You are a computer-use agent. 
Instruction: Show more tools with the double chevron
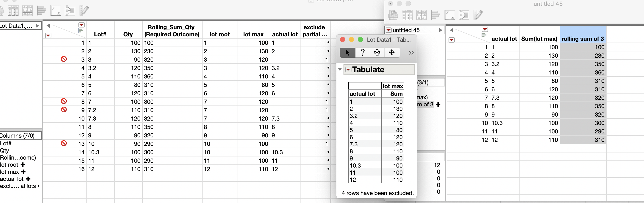411,53
